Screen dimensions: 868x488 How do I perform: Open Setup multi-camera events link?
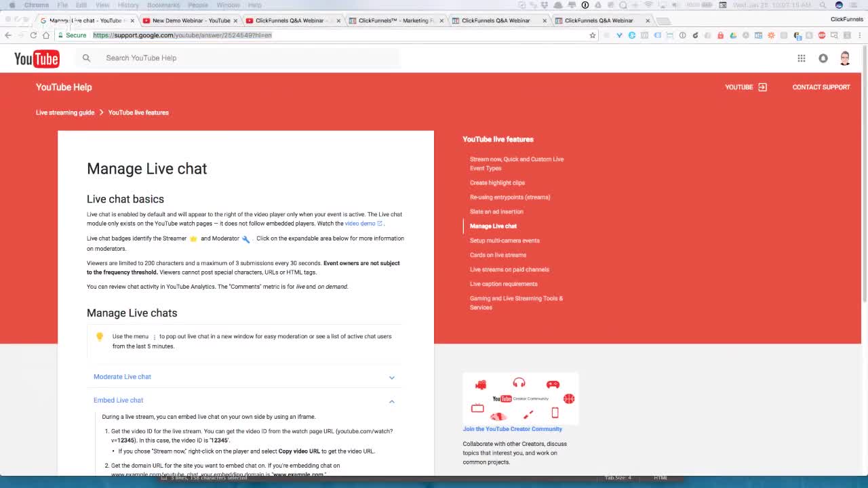click(505, 241)
